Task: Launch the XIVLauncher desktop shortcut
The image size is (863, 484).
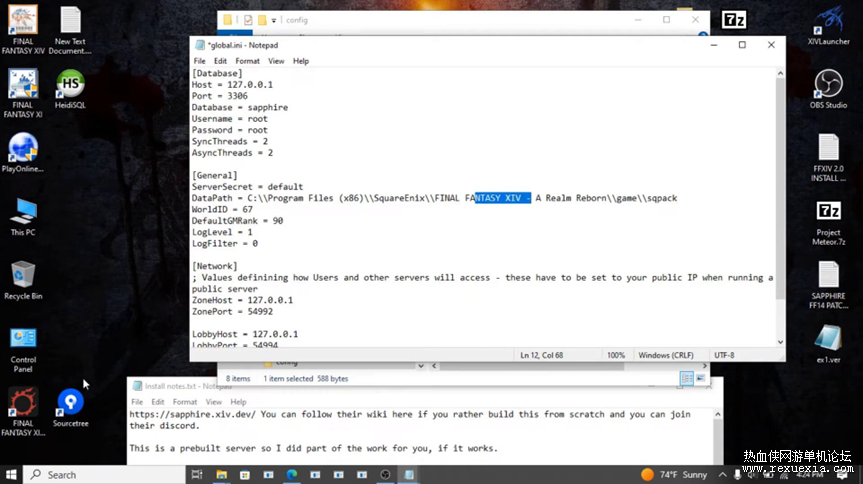Action: 828,25
